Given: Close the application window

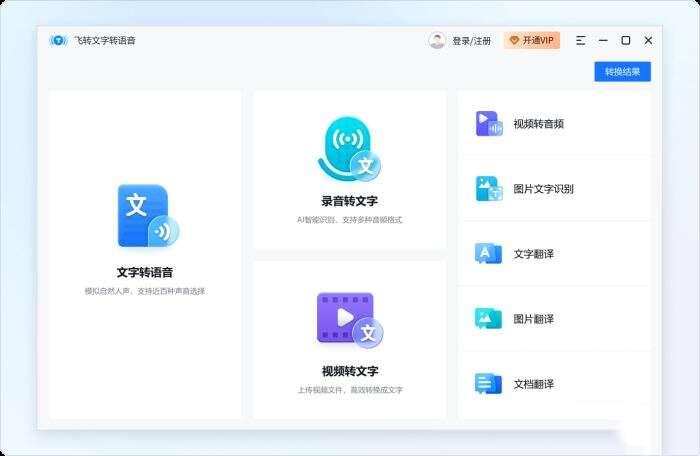Looking at the screenshot, I should pos(648,41).
